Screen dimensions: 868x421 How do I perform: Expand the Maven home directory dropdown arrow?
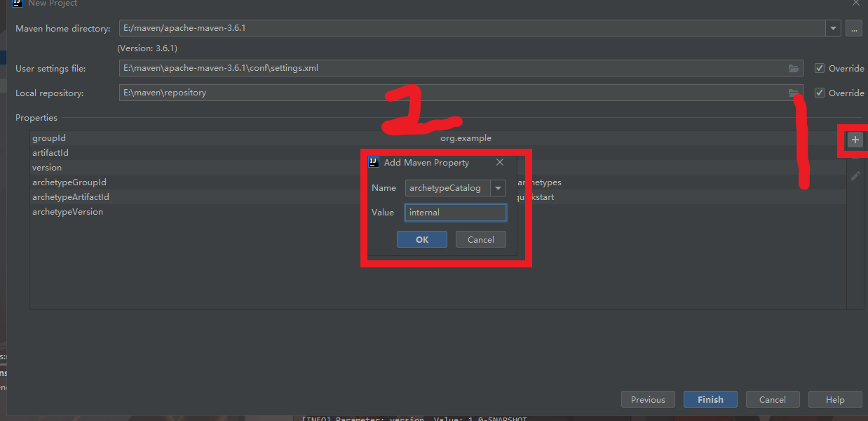(x=833, y=29)
